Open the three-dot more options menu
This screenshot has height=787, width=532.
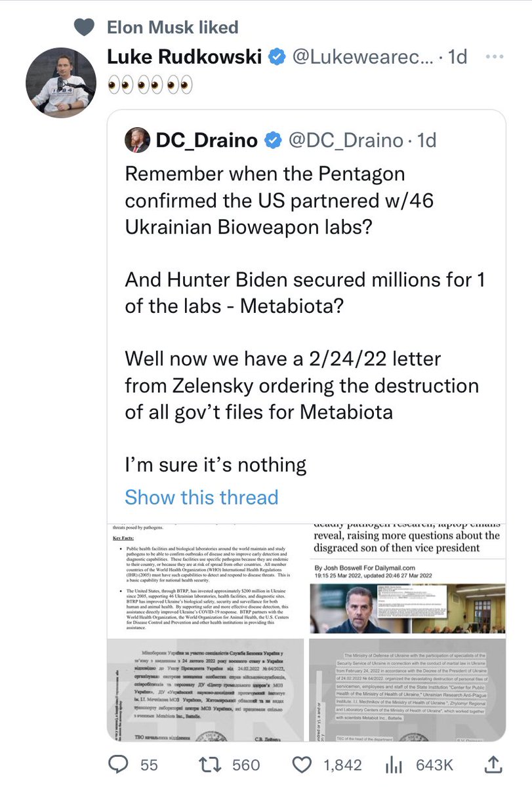(x=493, y=57)
